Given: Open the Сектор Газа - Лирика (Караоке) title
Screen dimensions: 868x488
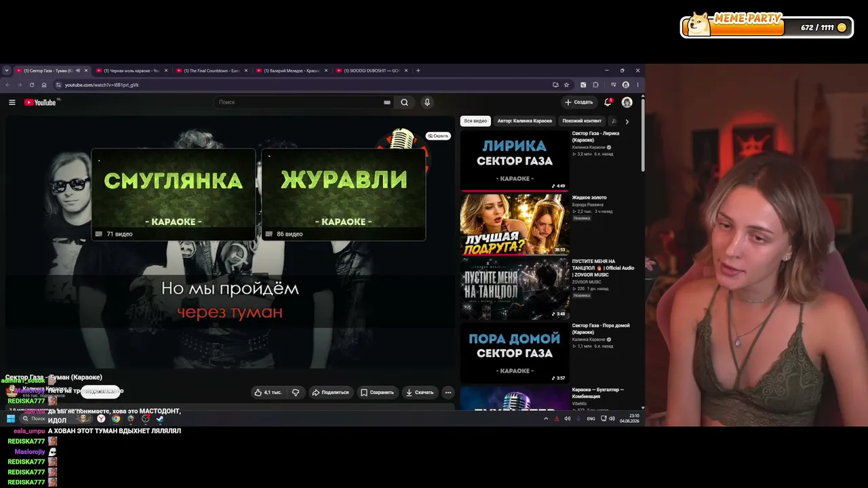Looking at the screenshot, I should point(596,136).
